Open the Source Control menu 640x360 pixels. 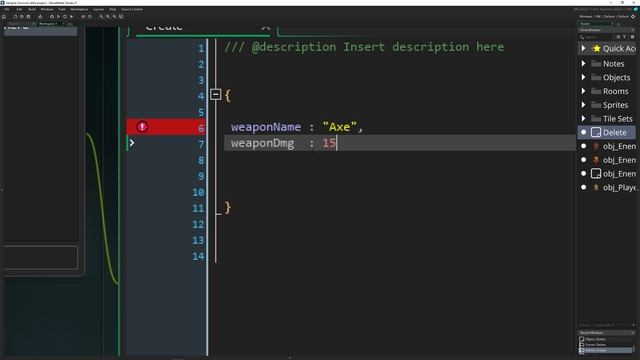pos(132,9)
